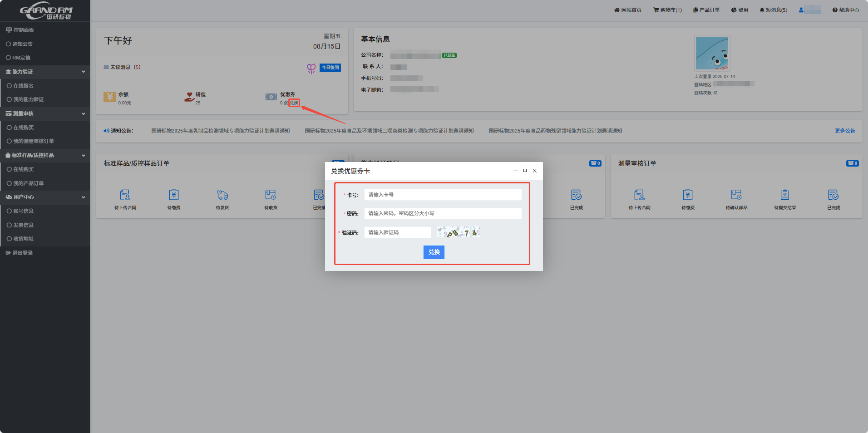Select 通知公告 in the sidebar

point(22,44)
